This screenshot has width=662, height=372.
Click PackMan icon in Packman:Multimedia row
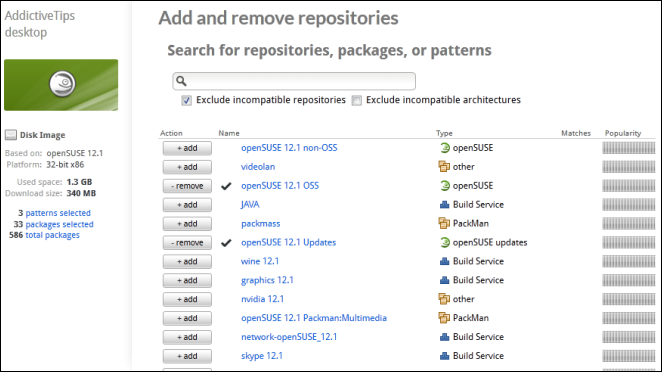click(444, 318)
